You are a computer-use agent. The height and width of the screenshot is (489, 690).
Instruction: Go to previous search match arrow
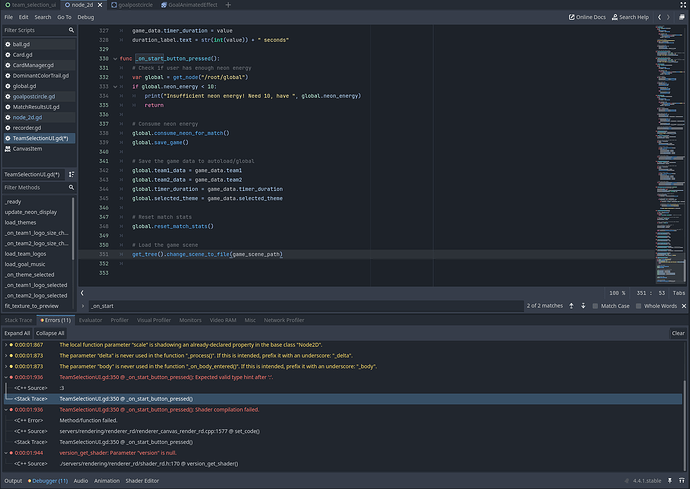point(571,306)
